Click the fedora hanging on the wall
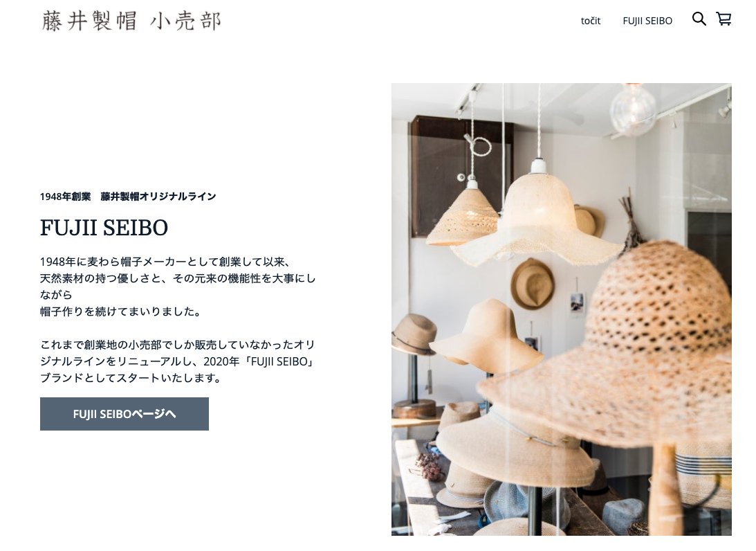This screenshot has width=756, height=551. (532, 284)
